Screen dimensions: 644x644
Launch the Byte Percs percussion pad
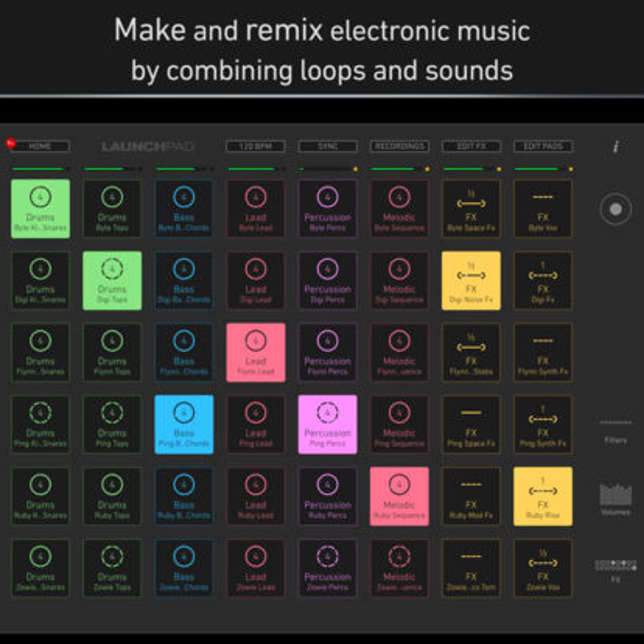pos(328,209)
